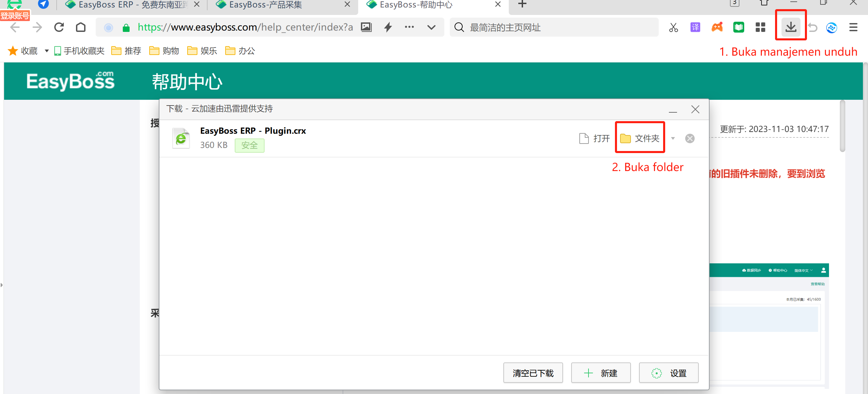The image size is (868, 394).
Task: Reload the page with the refresh icon
Action: pyautogui.click(x=59, y=27)
